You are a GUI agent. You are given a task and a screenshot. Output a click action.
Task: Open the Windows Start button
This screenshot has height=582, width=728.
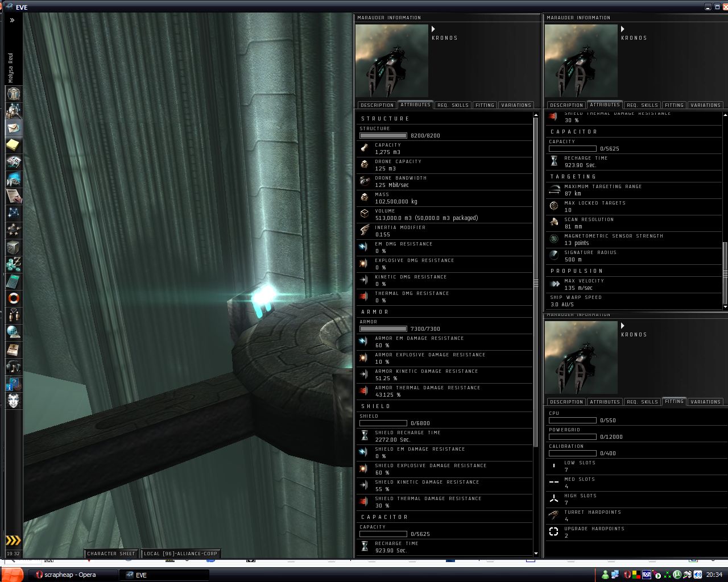pyautogui.click(x=12, y=575)
